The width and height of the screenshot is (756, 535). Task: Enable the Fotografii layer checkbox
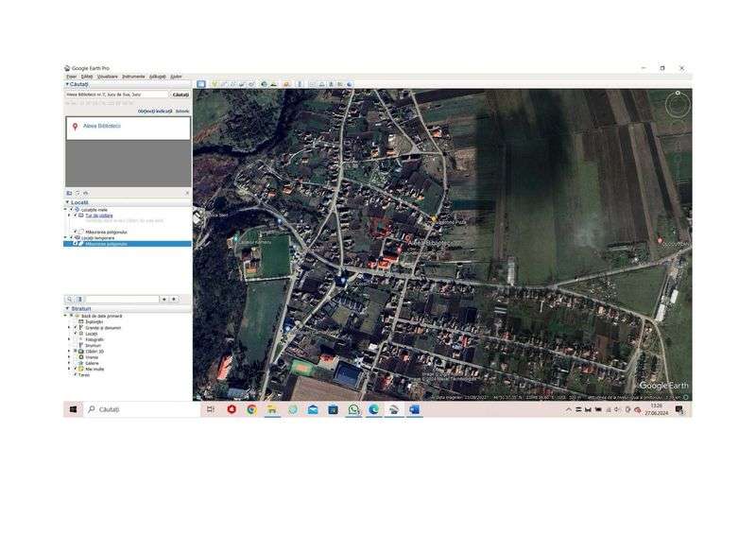pyautogui.click(x=76, y=339)
